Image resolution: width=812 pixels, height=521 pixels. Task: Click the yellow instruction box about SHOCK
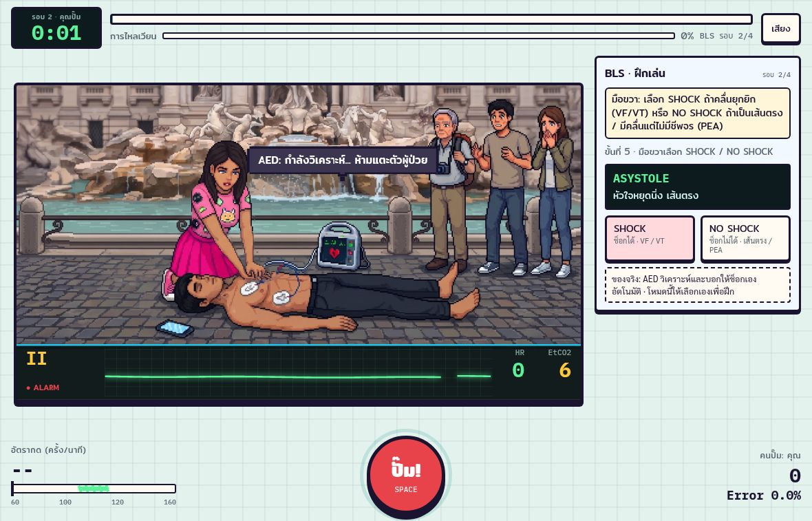(698, 113)
